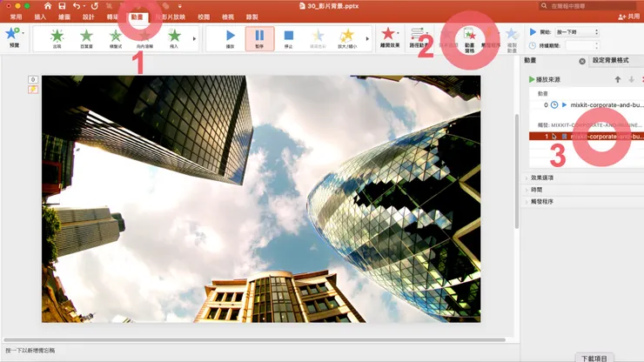
Task: Click the notes area 按一下以新增備忘稿
Action: (30, 351)
